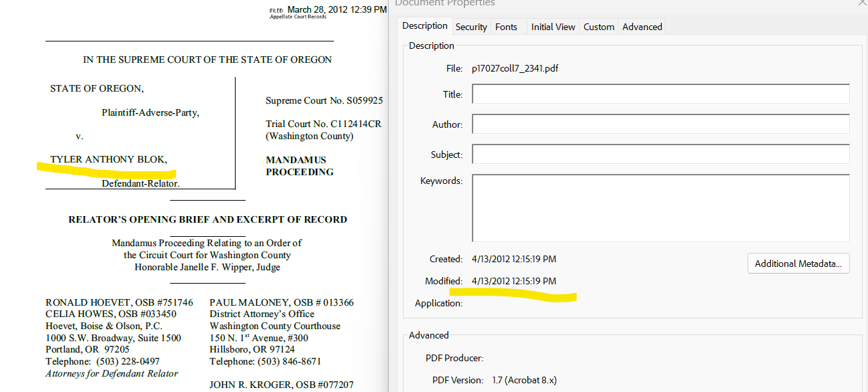Switch to the Custom tab
868x392 pixels.
(598, 26)
